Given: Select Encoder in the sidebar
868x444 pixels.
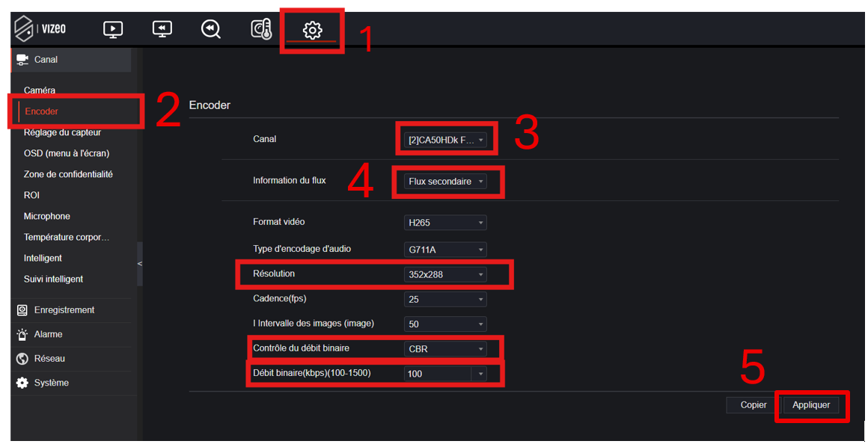Looking at the screenshot, I should coord(42,111).
